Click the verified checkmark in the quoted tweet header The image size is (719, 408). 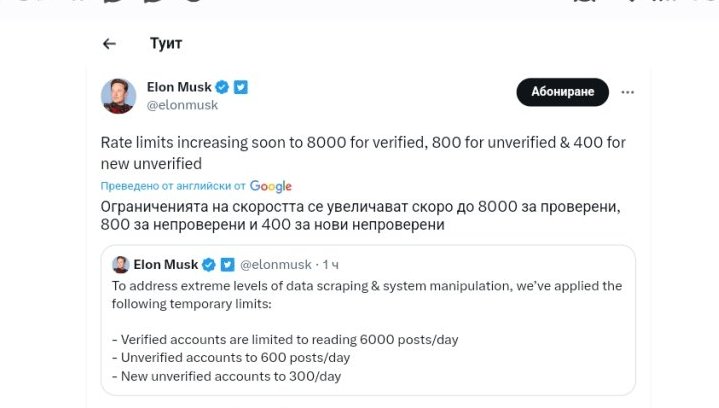(x=209, y=264)
